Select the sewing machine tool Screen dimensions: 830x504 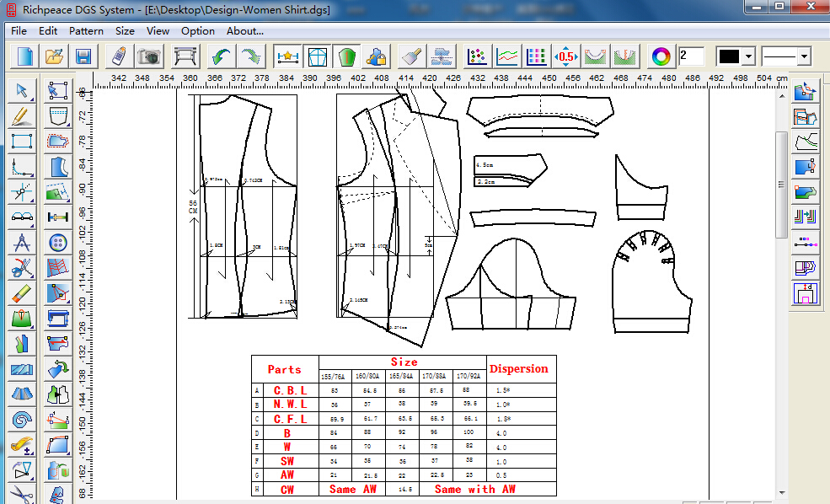(57, 319)
